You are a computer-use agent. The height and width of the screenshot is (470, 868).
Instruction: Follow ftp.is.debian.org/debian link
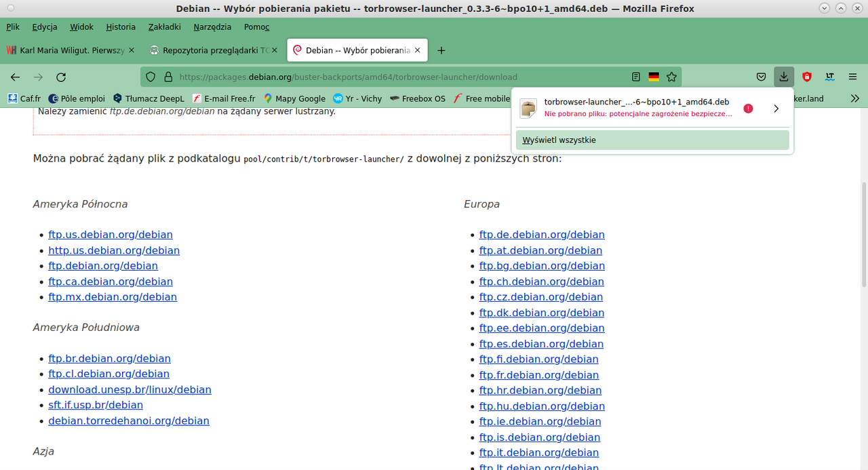pos(540,437)
